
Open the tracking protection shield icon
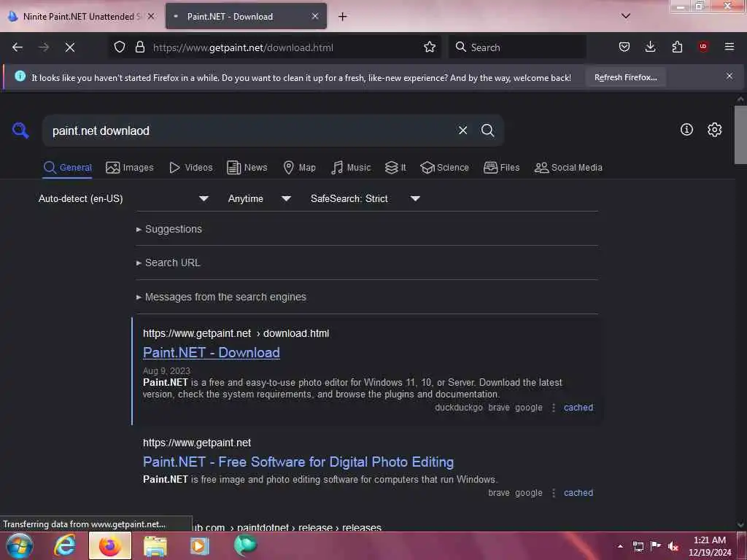(x=120, y=47)
